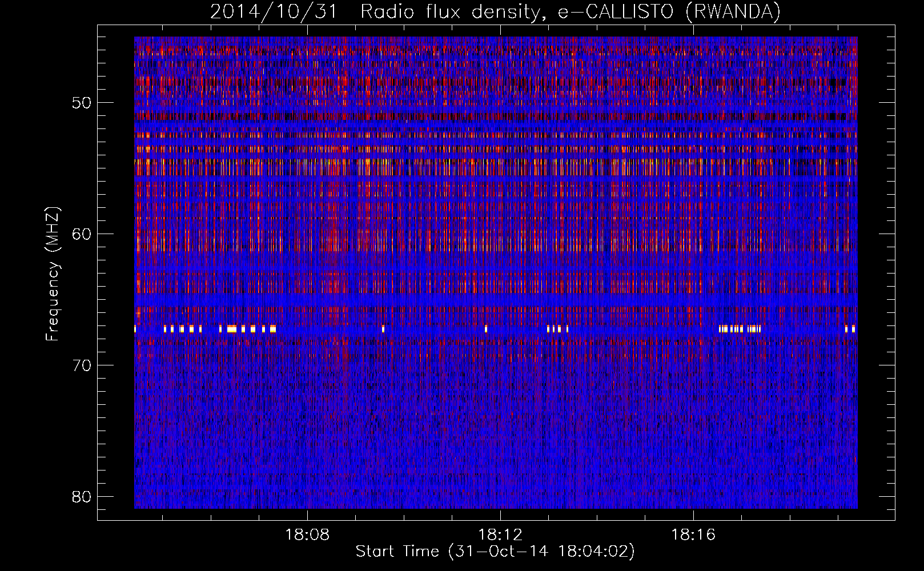Image resolution: width=924 pixels, height=571 pixels.
Task: Click the 80 MHz tick label
Action: [x=82, y=497]
